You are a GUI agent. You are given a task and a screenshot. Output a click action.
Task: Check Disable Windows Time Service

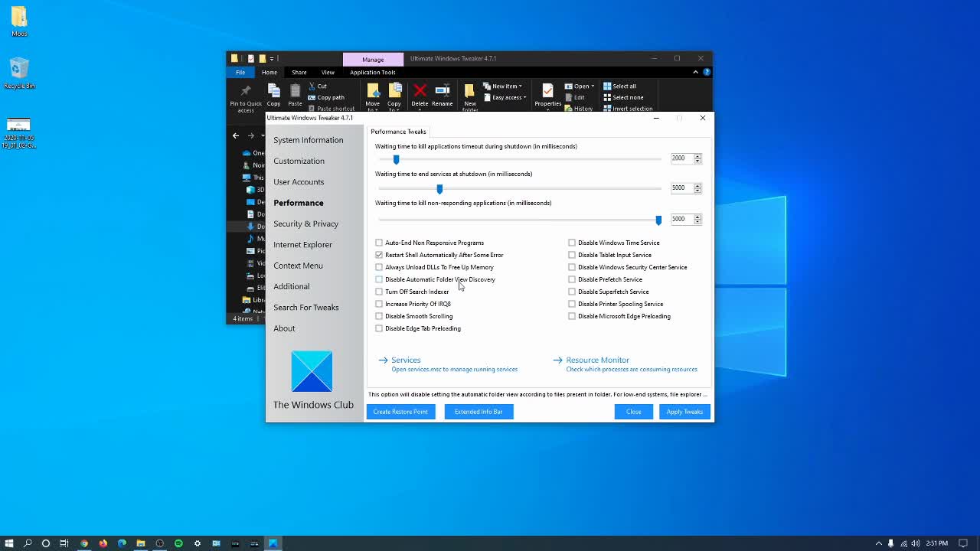tap(572, 243)
